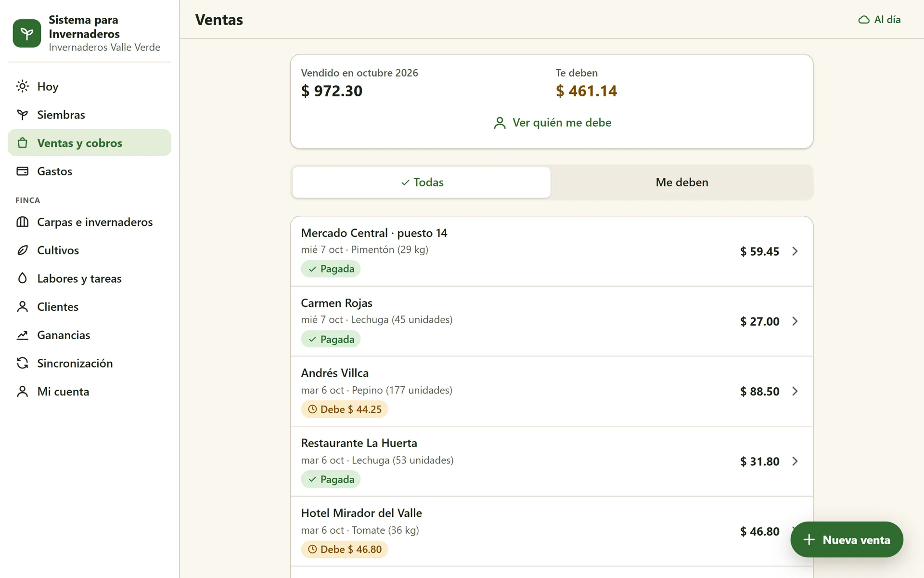Screen dimensions: 924x578
Task: Click Ver quién me debe link
Action: (x=552, y=123)
